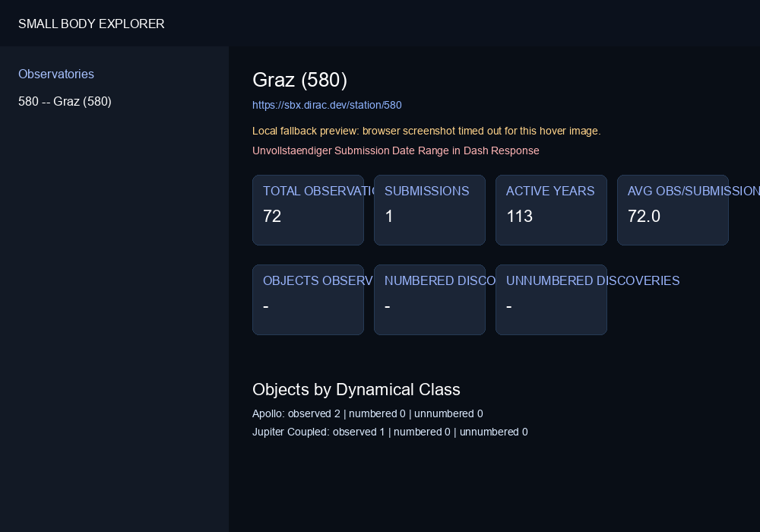Viewport: 760px width, 532px height.
Task: Select the Unvollstaendiger Submission Date Range error
Action: [x=395, y=150]
